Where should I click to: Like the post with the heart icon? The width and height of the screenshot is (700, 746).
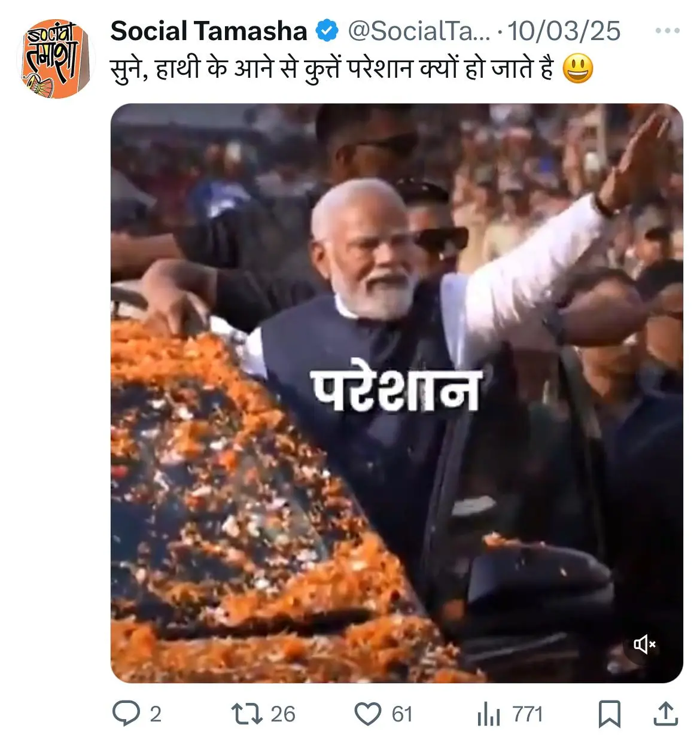(x=368, y=714)
